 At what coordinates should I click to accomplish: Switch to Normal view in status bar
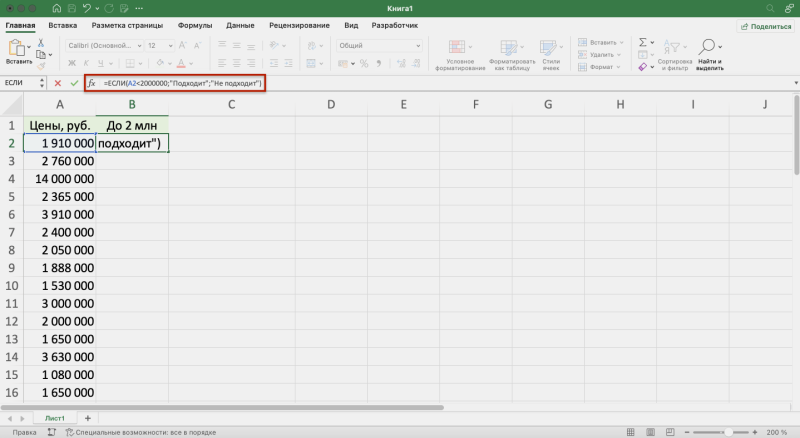point(631,432)
